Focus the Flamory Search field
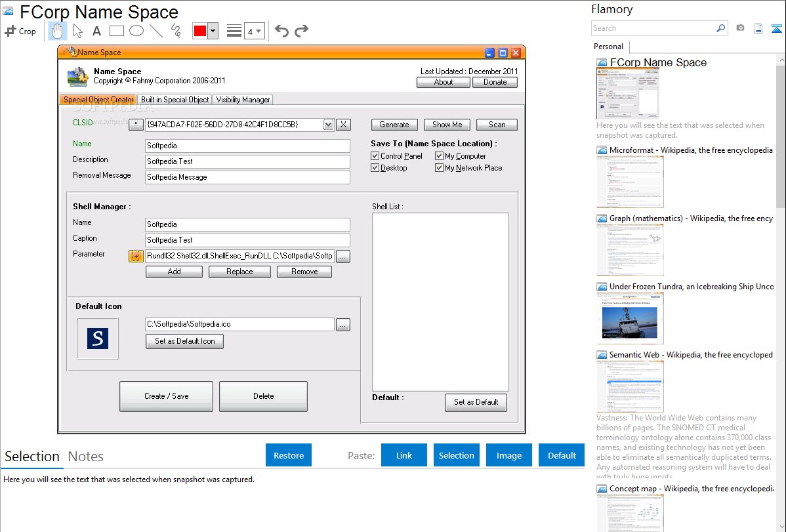 (653, 28)
